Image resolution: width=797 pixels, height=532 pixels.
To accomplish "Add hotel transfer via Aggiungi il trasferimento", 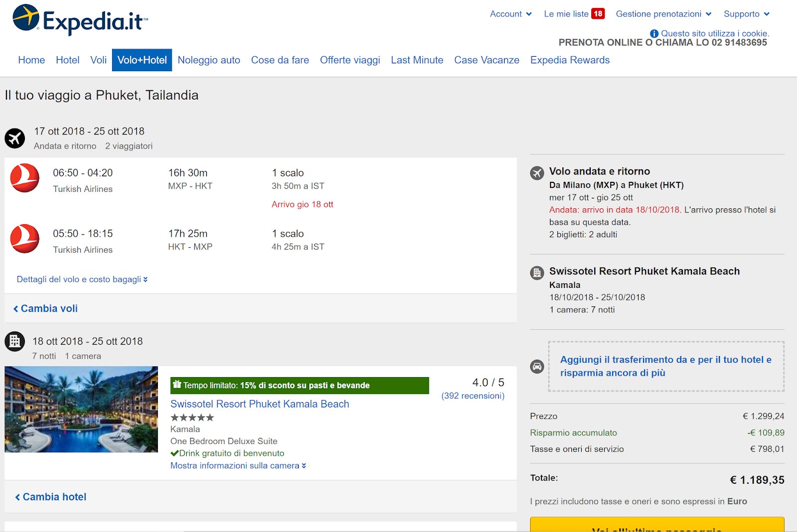I will tap(665, 366).
